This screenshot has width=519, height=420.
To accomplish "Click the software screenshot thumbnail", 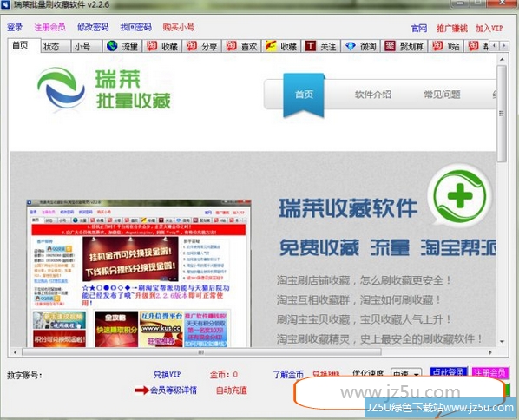I will [x=139, y=273].
